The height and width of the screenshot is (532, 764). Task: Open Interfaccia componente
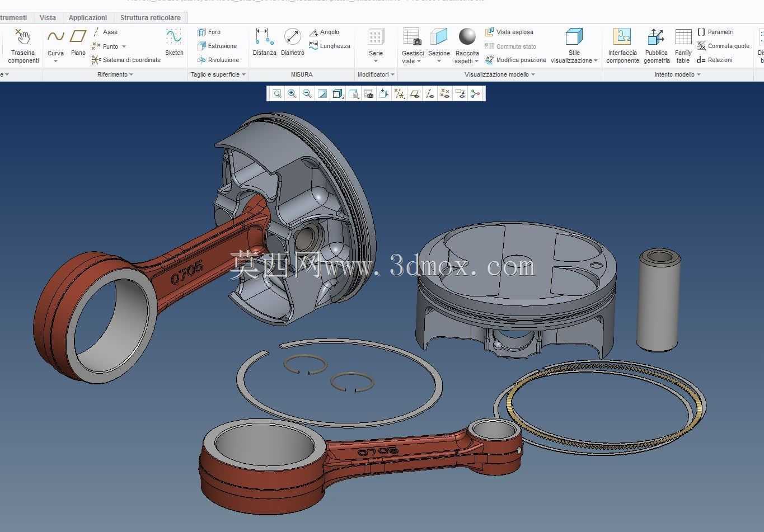(622, 46)
